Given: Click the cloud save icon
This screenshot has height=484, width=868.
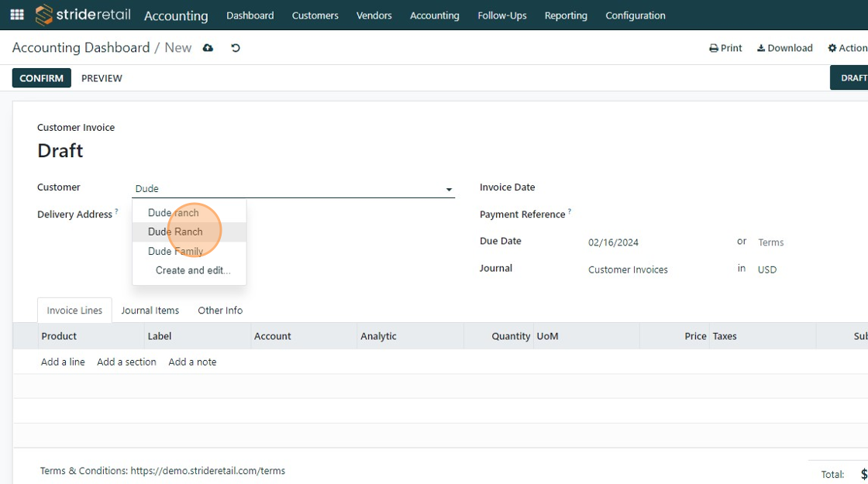Looking at the screenshot, I should click(208, 48).
